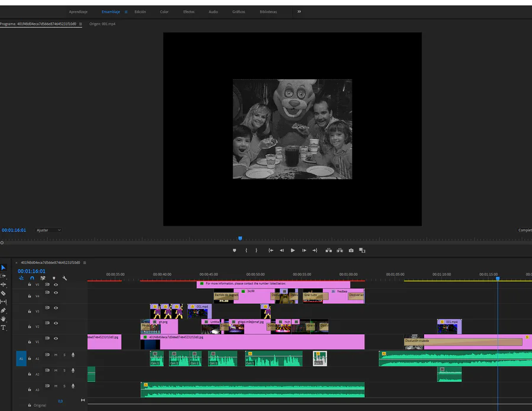The width and height of the screenshot is (532, 411).
Task: Open the Complete playback resolution dropdown
Action: tap(524, 230)
